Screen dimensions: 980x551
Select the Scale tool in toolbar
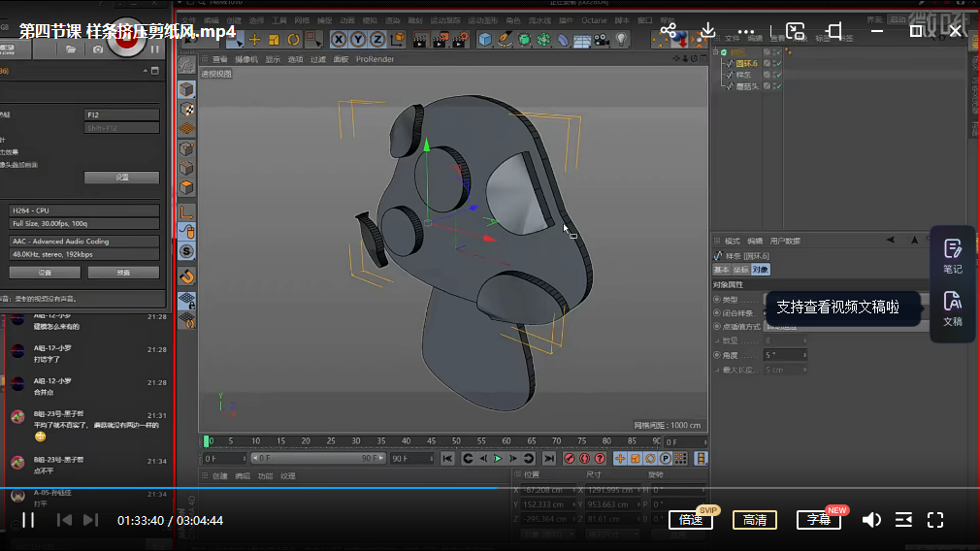[274, 40]
